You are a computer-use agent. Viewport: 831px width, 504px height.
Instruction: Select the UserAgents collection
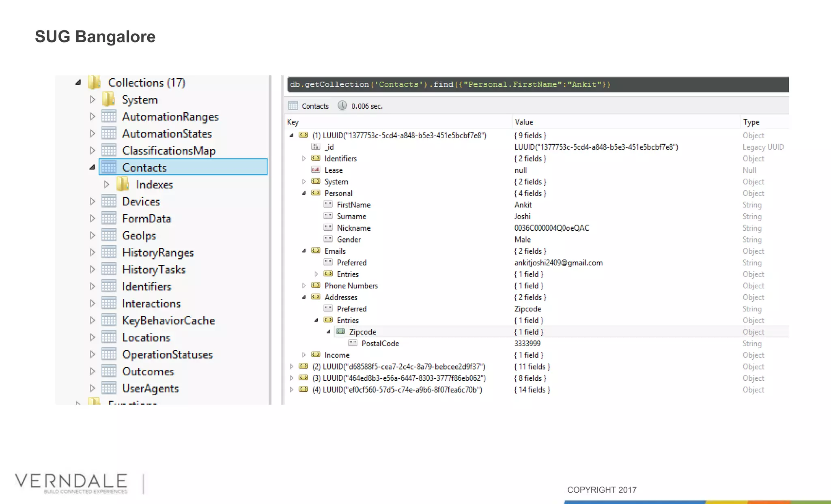(x=150, y=388)
